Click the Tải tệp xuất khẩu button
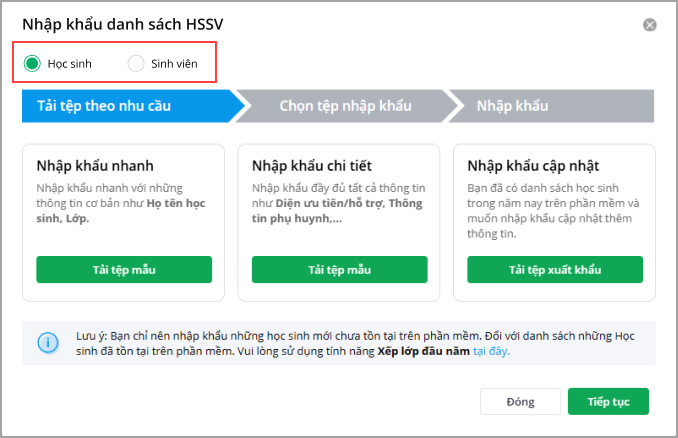 (554, 270)
